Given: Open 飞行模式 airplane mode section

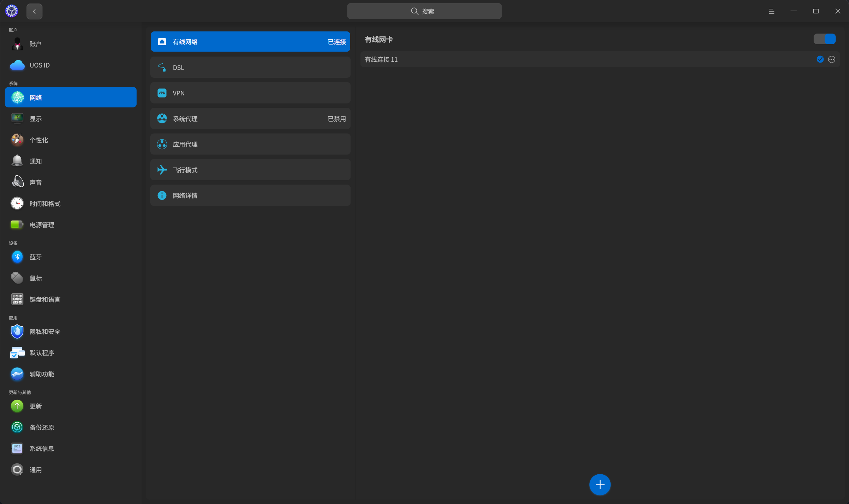Looking at the screenshot, I should pyautogui.click(x=250, y=170).
